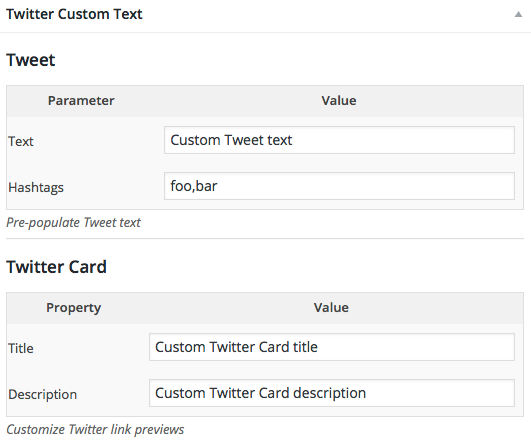
Task: Click the Description property label
Action: click(x=43, y=394)
